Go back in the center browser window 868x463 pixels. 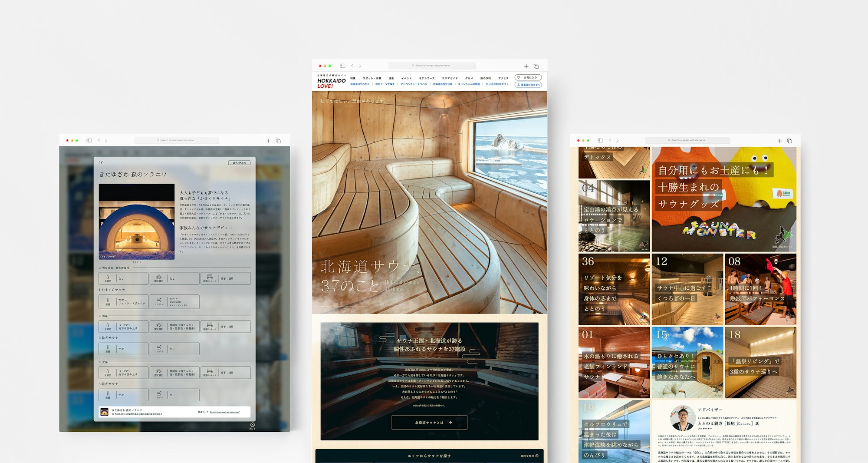(352, 66)
